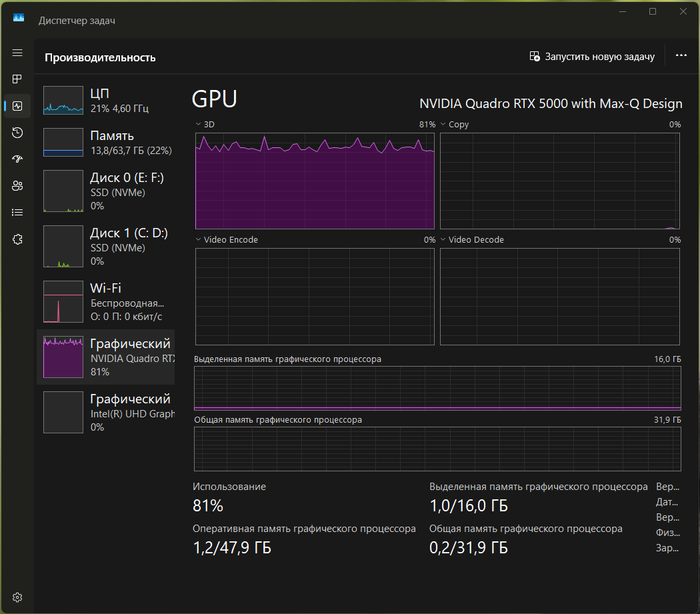Open the Processes page icon
The image size is (700, 614).
[x=17, y=79]
